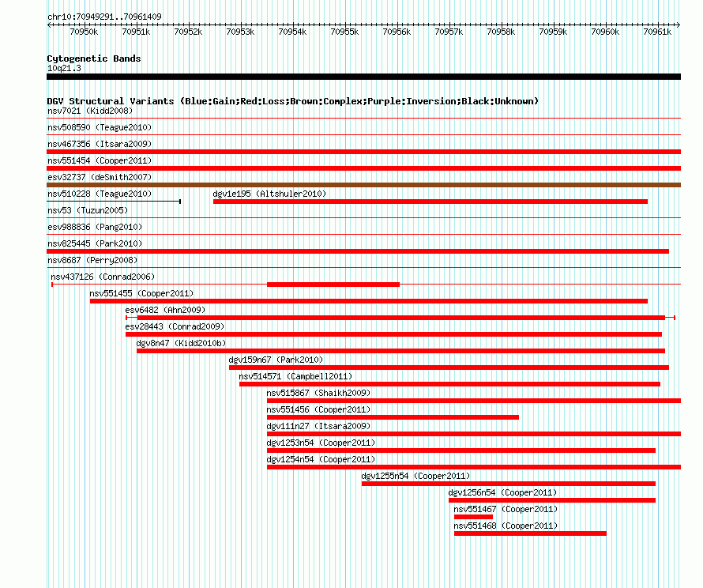Select the red bar under dgv159n67
The image size is (703, 588).
tap(449, 367)
